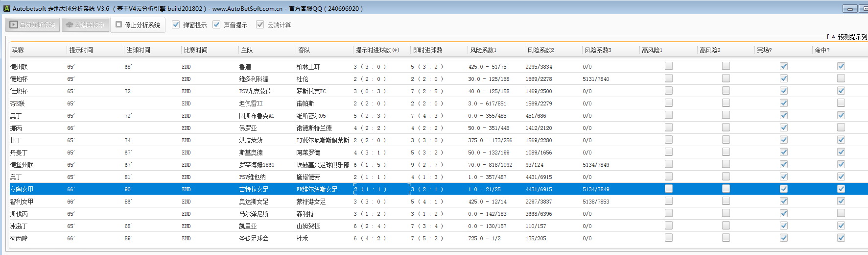Toggle the 弹窗提示 checkbox
Image resolution: width=868 pixels, height=255 pixels.
[176, 25]
